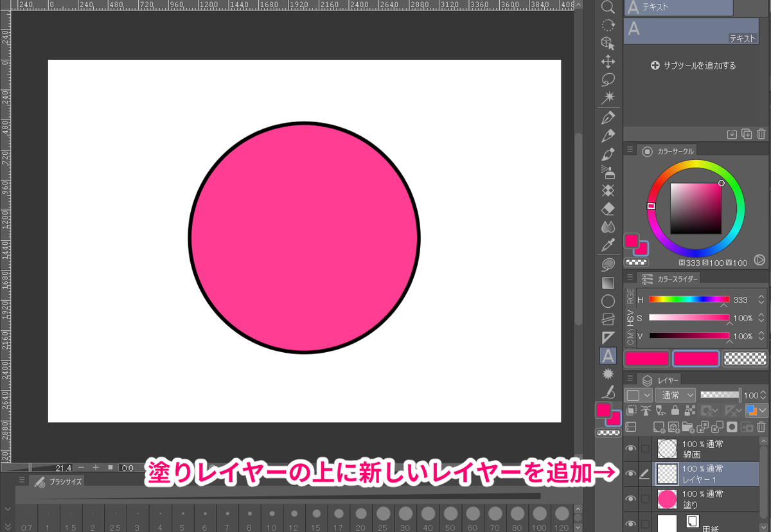
Task: Enable the layer lock icon
Action: pyautogui.click(x=675, y=411)
